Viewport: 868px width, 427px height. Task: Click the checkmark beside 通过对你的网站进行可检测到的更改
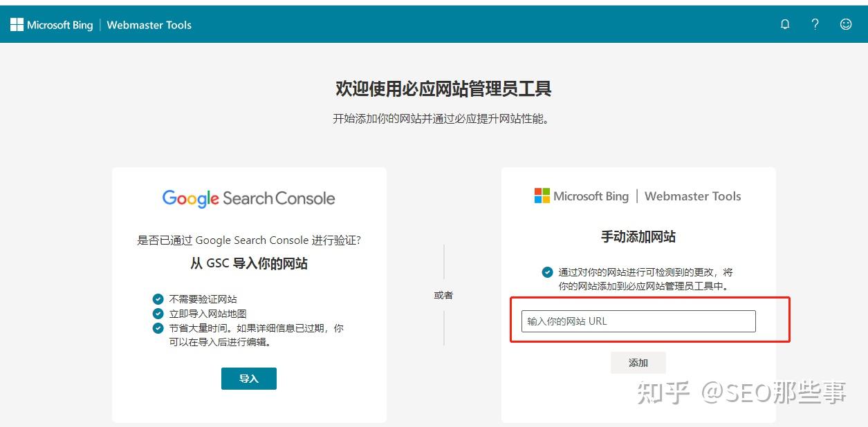click(547, 272)
